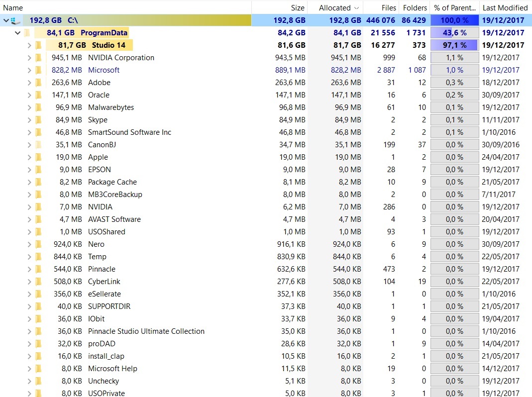532x397 pixels.
Task: Collapse the ProgramData folder tree
Action: (x=18, y=33)
